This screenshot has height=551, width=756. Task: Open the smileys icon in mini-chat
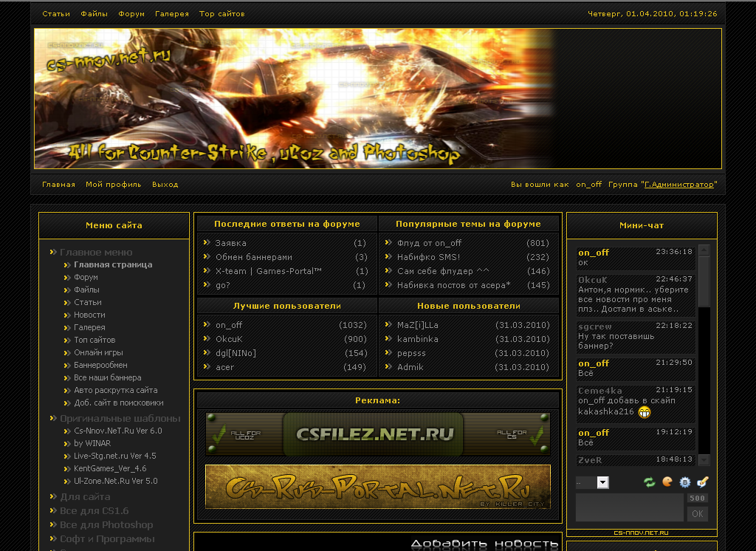click(667, 482)
